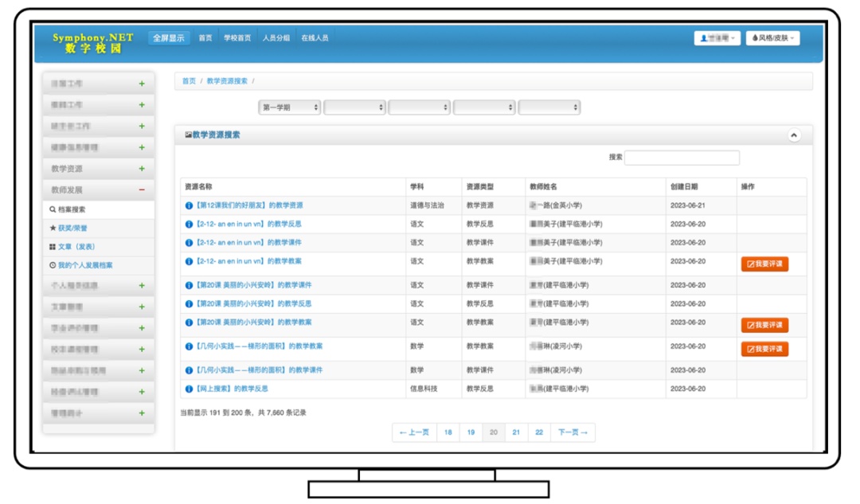Viewport: 860px width, 504px height.
Task: Open the user account dropdown in header
Action: 717,38
